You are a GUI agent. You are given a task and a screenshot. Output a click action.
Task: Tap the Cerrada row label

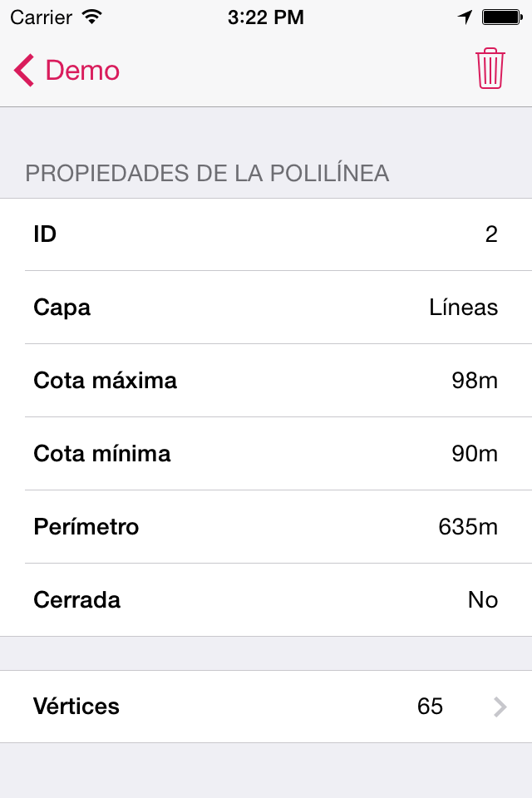click(76, 600)
